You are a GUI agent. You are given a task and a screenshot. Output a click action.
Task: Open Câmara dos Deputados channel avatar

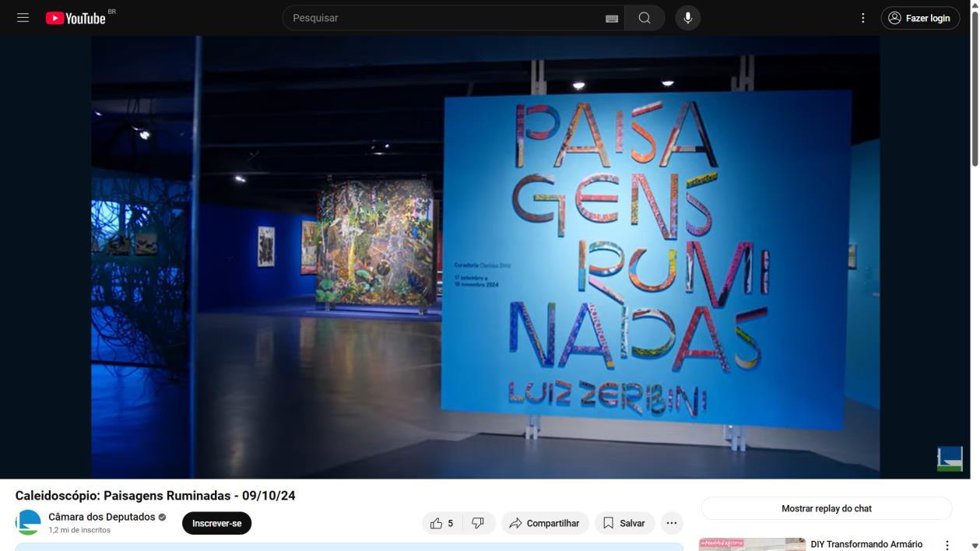click(28, 522)
